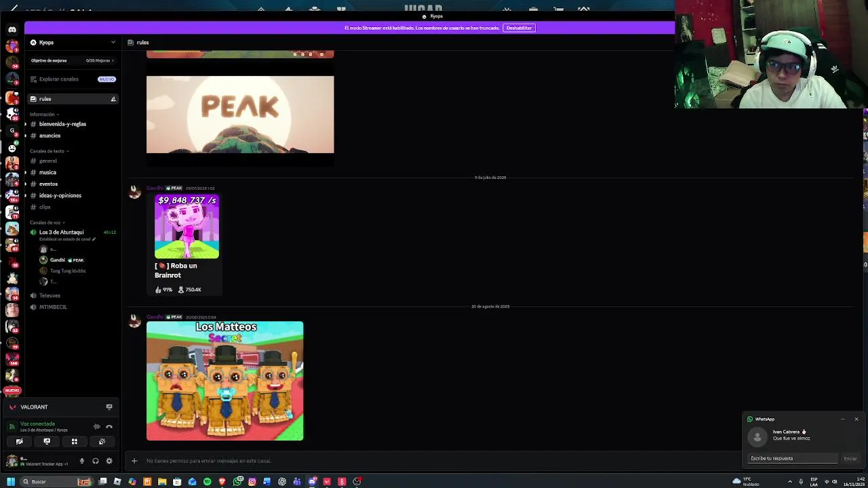Toggle noise suppression waveform icon

(x=96, y=426)
